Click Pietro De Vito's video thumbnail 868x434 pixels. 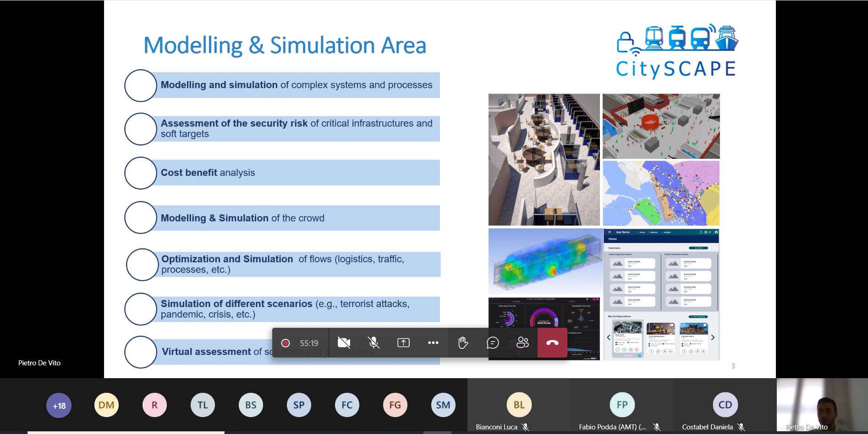point(822,405)
